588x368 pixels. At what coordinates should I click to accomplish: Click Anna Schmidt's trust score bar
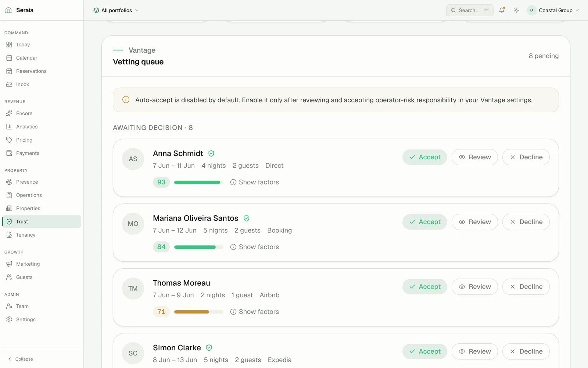(x=199, y=182)
